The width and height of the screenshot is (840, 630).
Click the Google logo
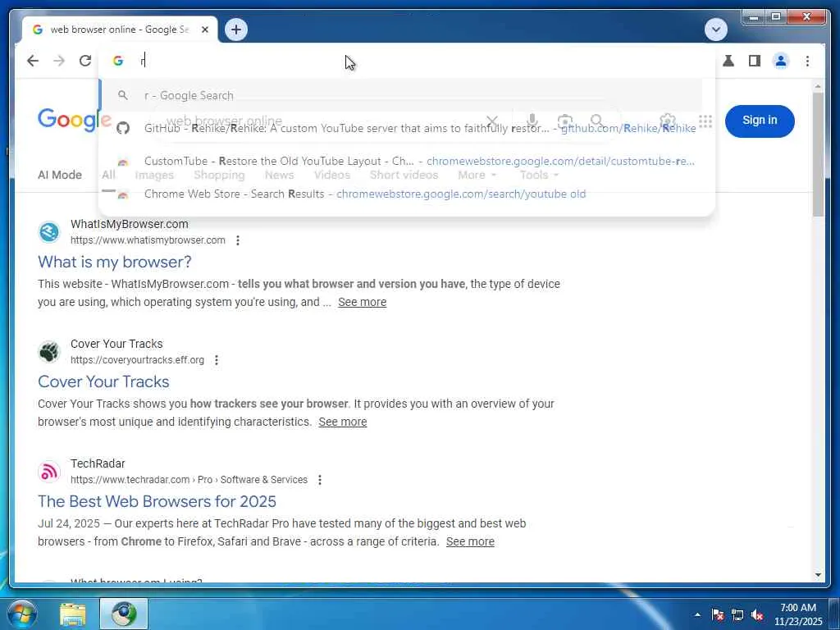74,119
